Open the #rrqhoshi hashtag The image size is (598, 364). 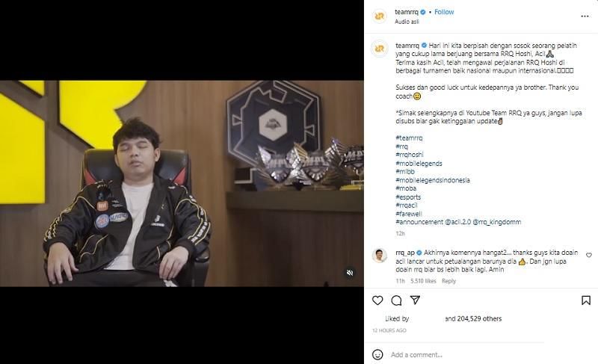point(409,155)
